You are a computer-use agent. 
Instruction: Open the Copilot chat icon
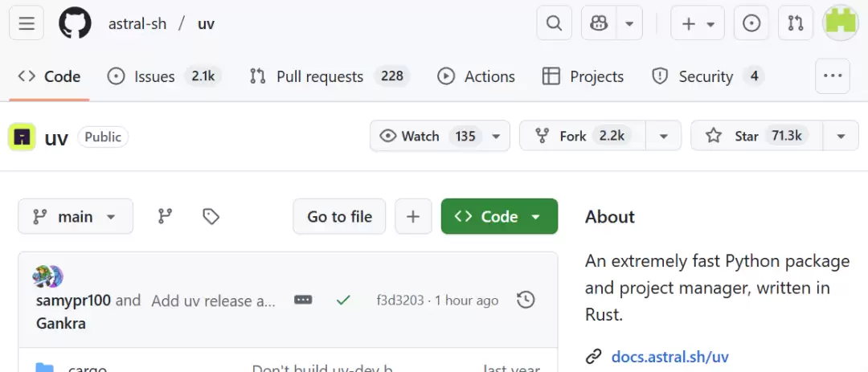pos(599,23)
